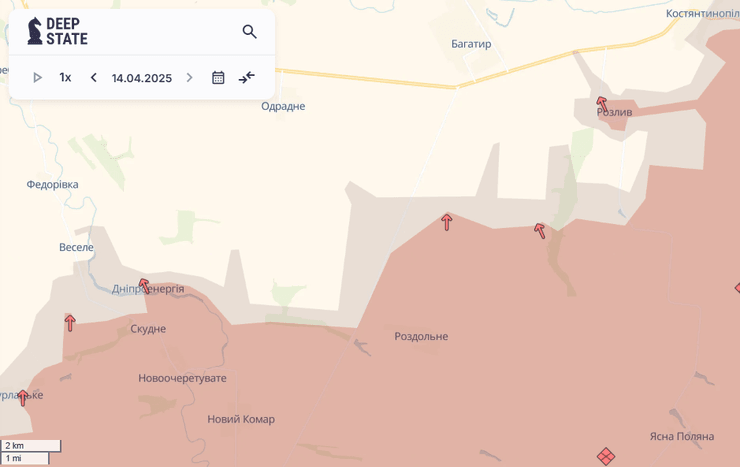740x467 pixels.
Task: Change the 1x playback speed
Action: pos(65,78)
